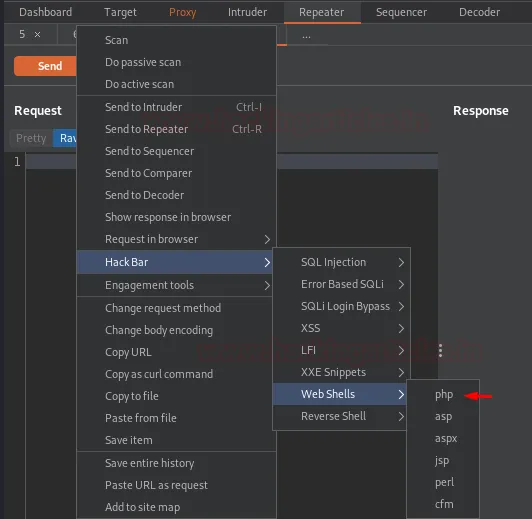Expand Reverse Shell submenu arrow

[x=401, y=416]
